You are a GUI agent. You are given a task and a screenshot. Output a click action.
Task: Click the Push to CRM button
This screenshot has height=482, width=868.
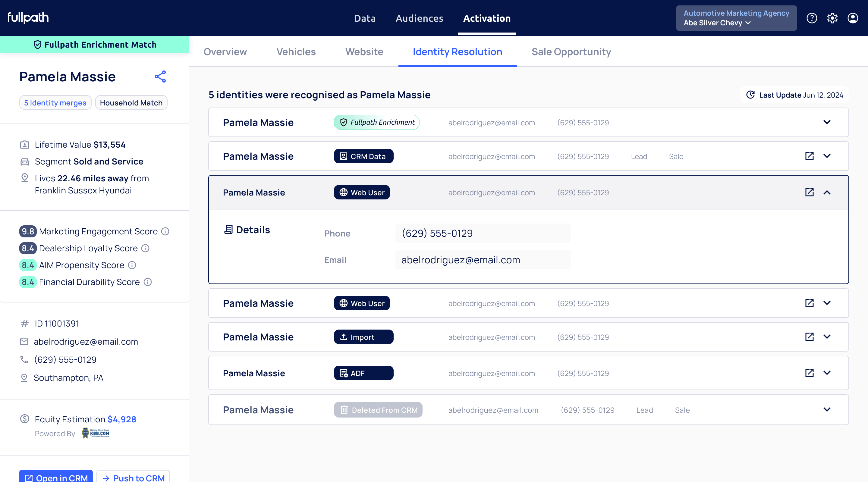(134, 477)
